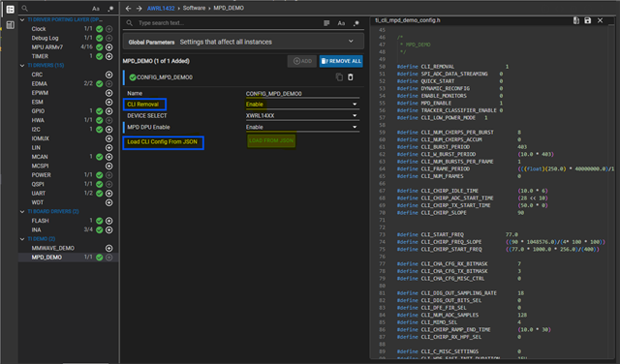
Task: Collapse the TI DRIVERS group
Action: point(22,66)
